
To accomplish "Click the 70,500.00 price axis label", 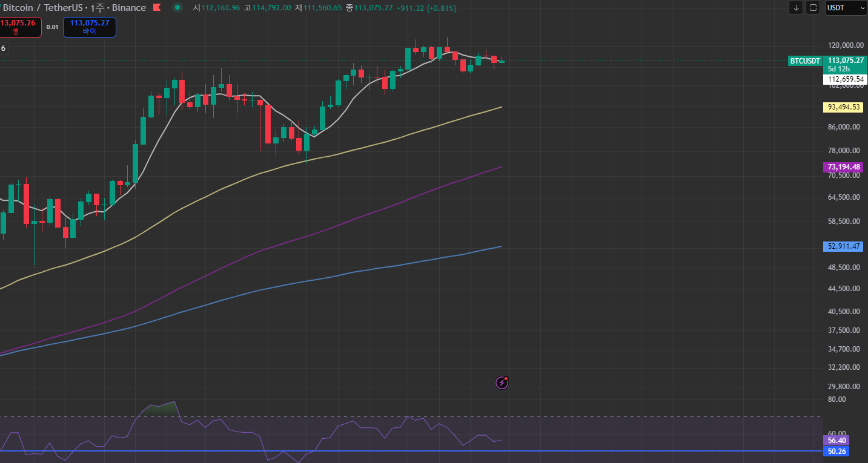I will click(844, 176).
